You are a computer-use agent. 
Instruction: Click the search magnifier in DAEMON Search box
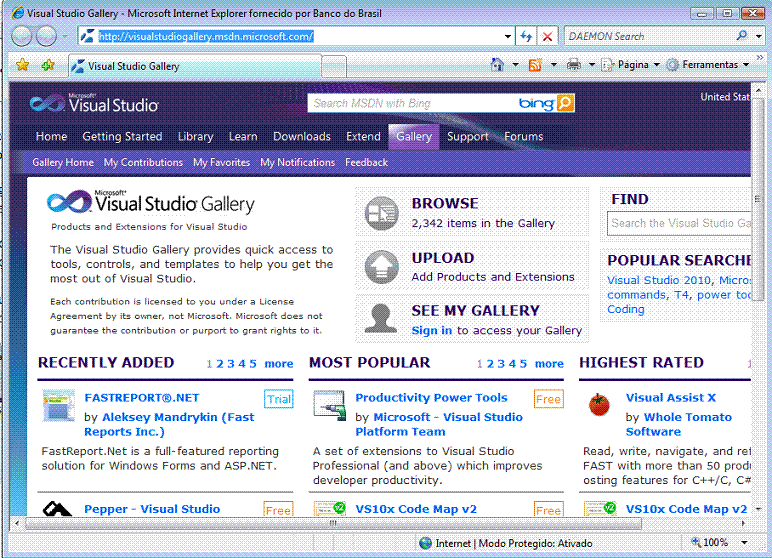pyautogui.click(x=741, y=35)
